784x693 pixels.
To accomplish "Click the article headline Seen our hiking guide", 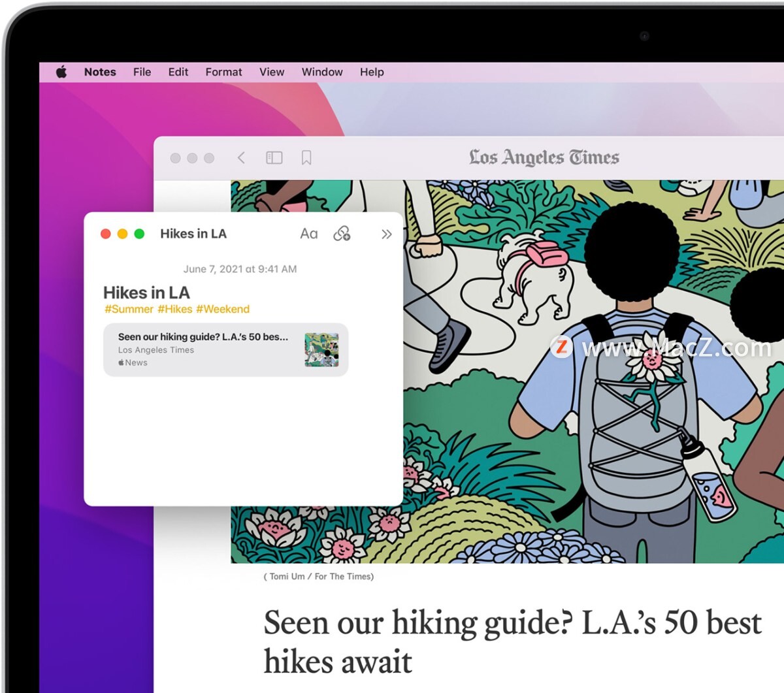I will click(512, 642).
